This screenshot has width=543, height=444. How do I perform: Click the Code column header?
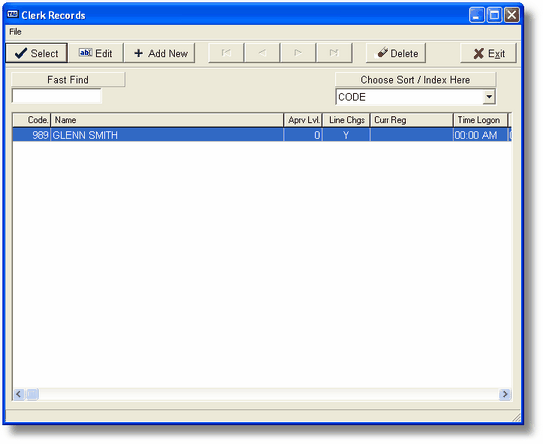pos(32,120)
